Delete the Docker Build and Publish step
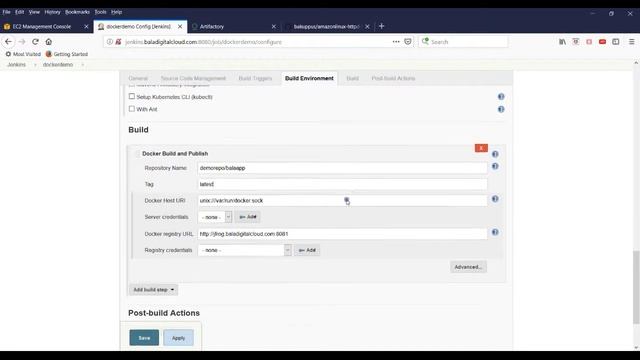The height and width of the screenshot is (360, 640). (481, 148)
